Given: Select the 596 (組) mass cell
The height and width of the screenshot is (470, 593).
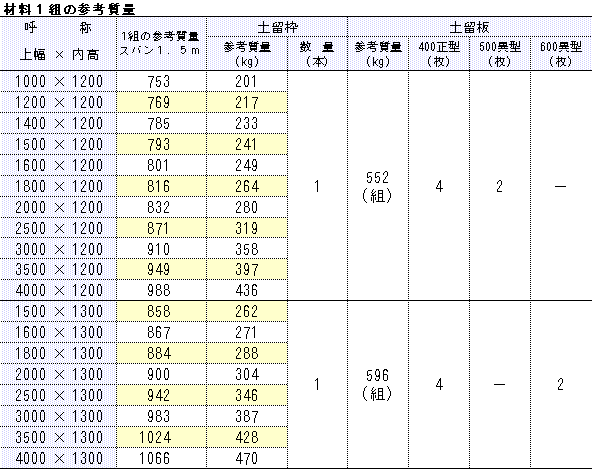Looking at the screenshot, I should [378, 385].
